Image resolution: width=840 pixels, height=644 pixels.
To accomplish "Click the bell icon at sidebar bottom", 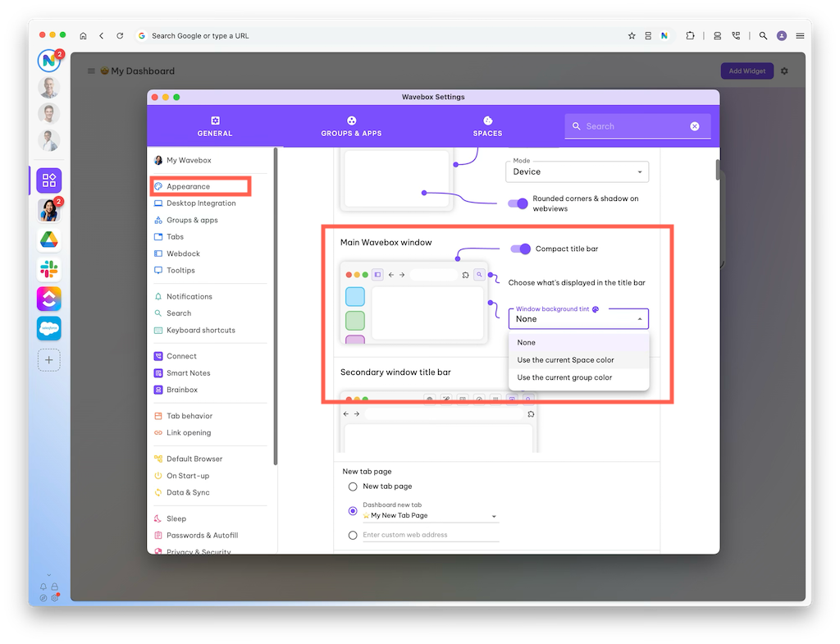I will tap(43, 587).
